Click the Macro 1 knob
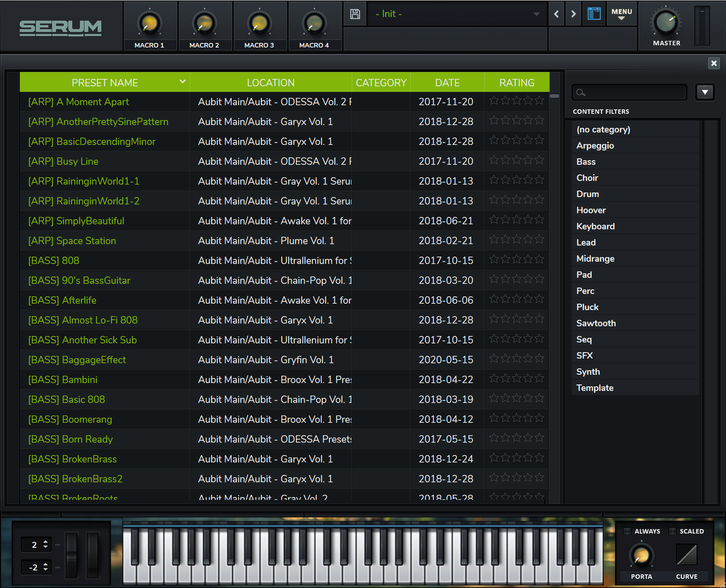Viewport: 726px width, 588px height. [x=149, y=23]
